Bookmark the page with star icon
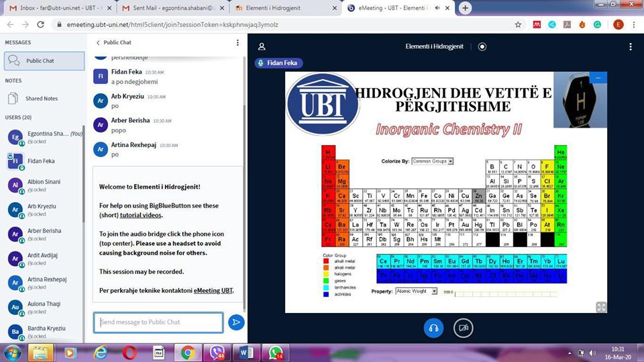The height and width of the screenshot is (362, 644). pyautogui.click(x=518, y=25)
